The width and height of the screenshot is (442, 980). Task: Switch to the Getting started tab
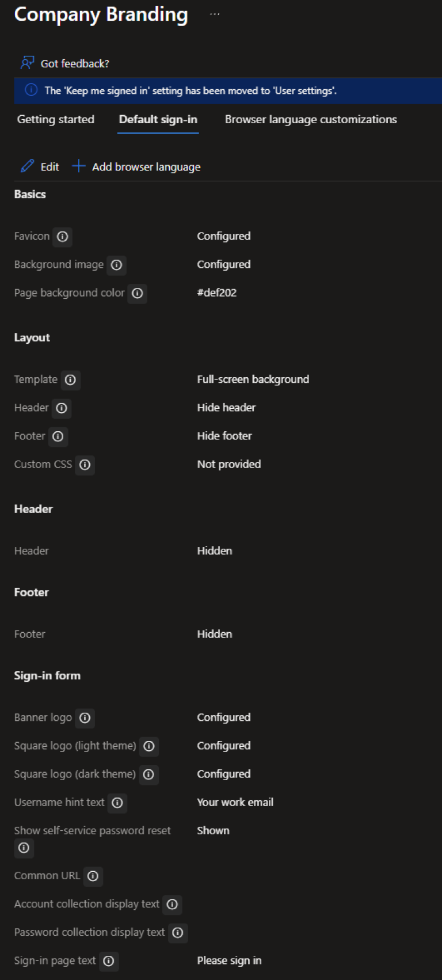coord(56,120)
